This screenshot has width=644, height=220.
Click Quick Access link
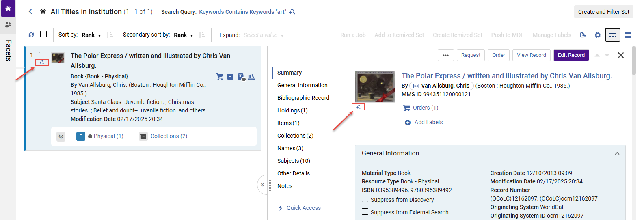tap(304, 208)
